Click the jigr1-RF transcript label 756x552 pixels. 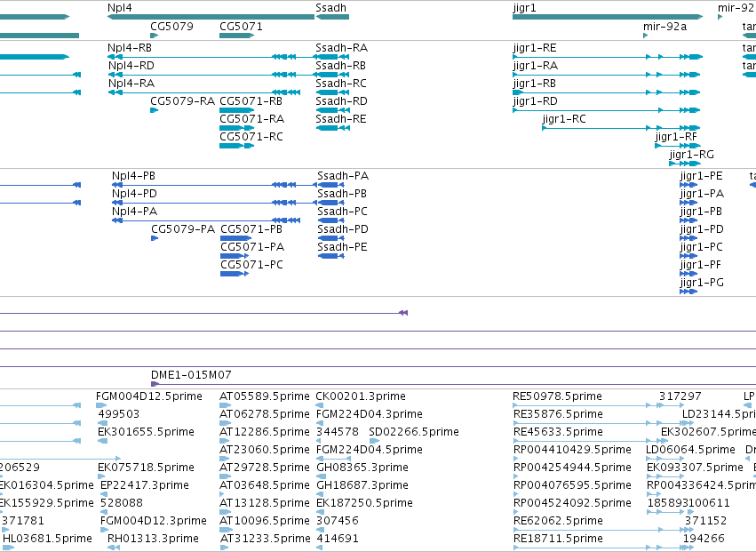click(676, 138)
